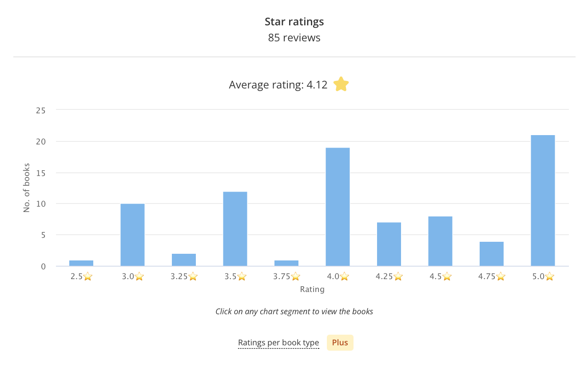
Task: Click the star icon beside 3.25 label
Action: (x=193, y=276)
